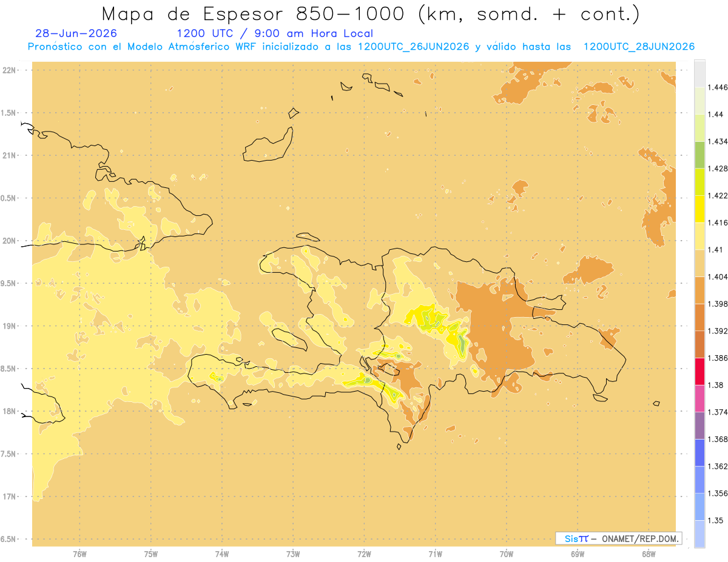Click the blue 1.362–1.368 color bar segment

699,452
